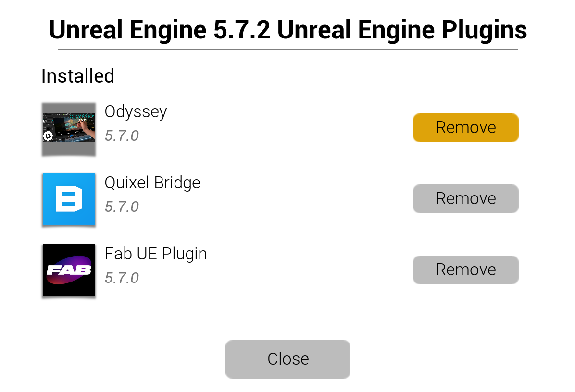Click the 5.7.0 version under Quixel Bridge
Screen dimensions: 575x392
pos(122,207)
